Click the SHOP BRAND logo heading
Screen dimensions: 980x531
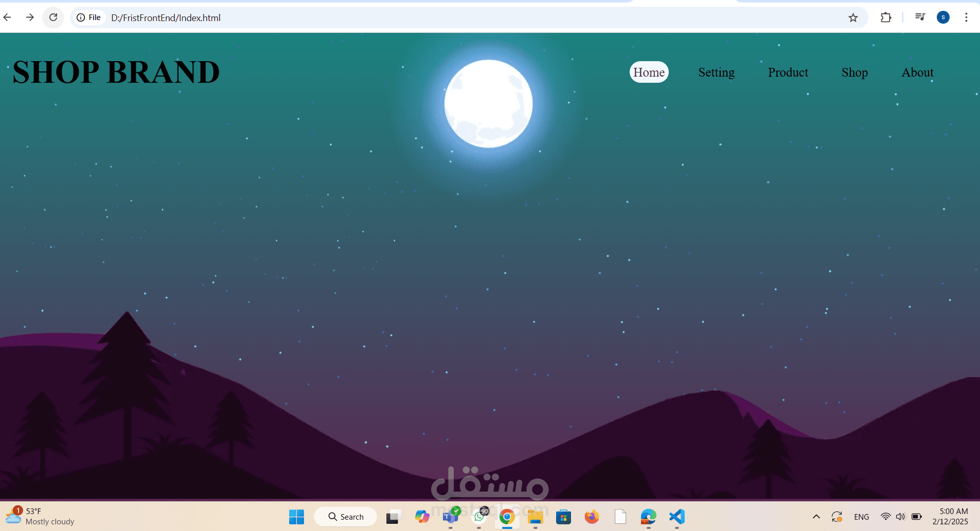[116, 72]
